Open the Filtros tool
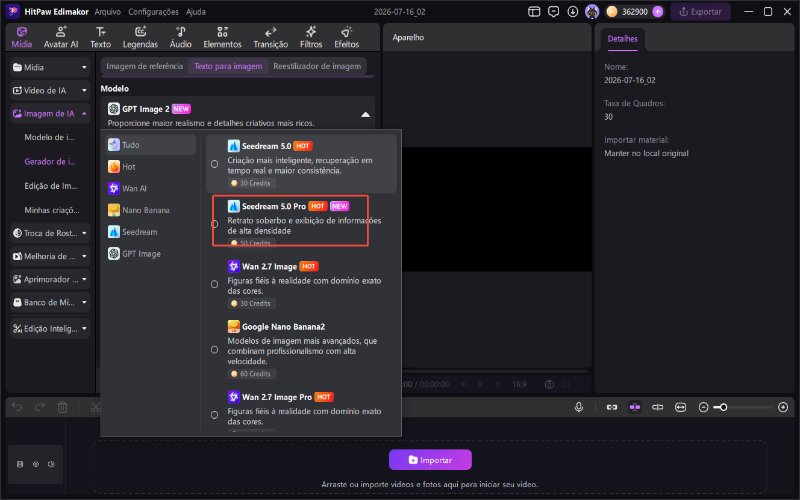Screen dimensions: 800x500 pos(311,37)
